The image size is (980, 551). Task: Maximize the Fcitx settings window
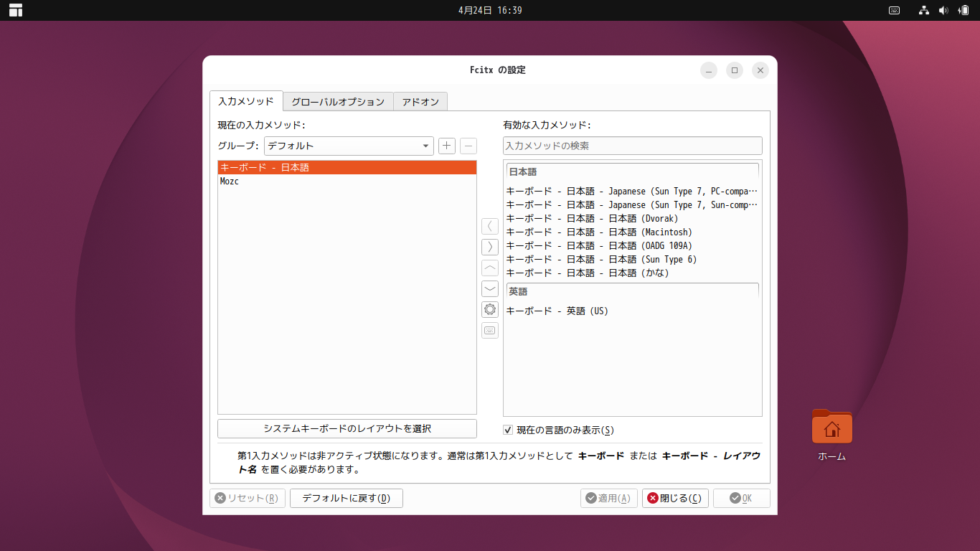point(735,70)
